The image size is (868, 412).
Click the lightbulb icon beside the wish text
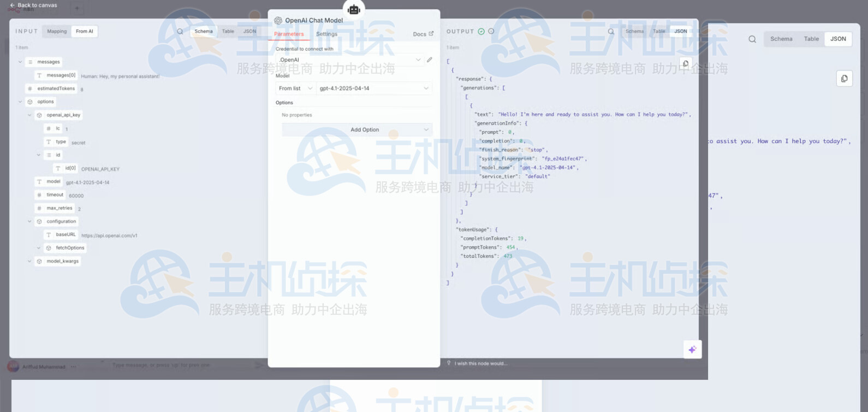[x=449, y=363]
